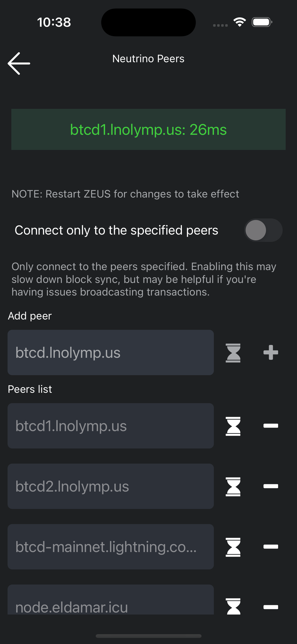The width and height of the screenshot is (297, 644).
Task: Select the btcd1.lnolymp.us peer field
Action: tap(111, 426)
